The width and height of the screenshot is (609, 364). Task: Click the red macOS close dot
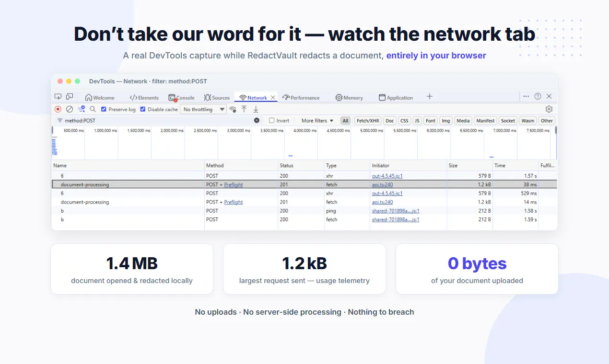[x=60, y=81]
